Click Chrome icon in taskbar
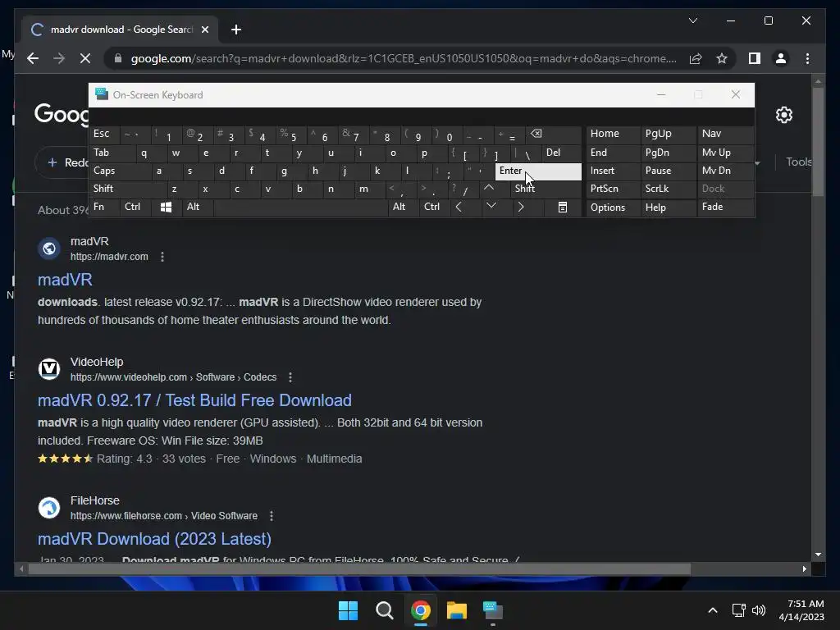The image size is (840, 630). [x=421, y=610]
